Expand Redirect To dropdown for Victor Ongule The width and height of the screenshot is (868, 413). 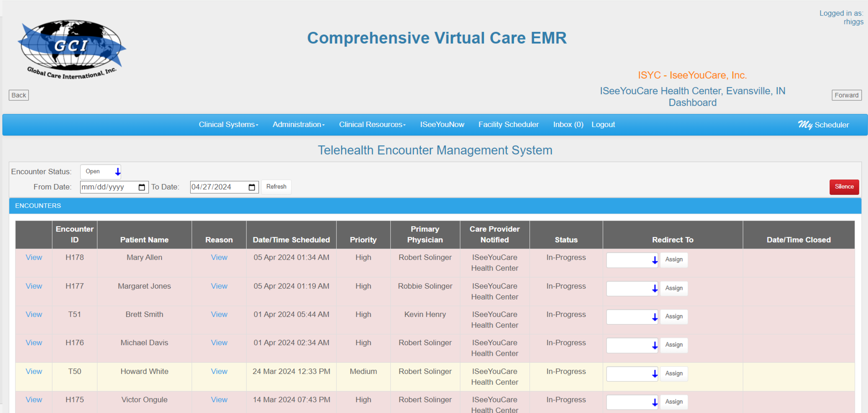[632, 402]
